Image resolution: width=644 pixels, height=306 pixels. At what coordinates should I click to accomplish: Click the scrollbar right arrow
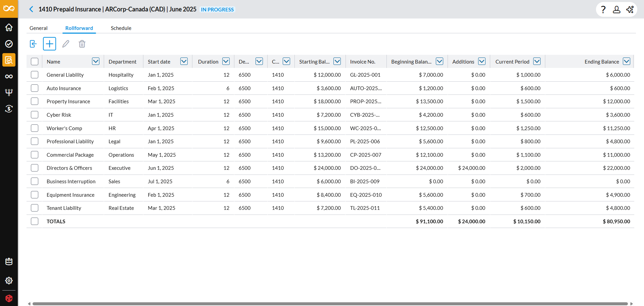(x=632, y=304)
